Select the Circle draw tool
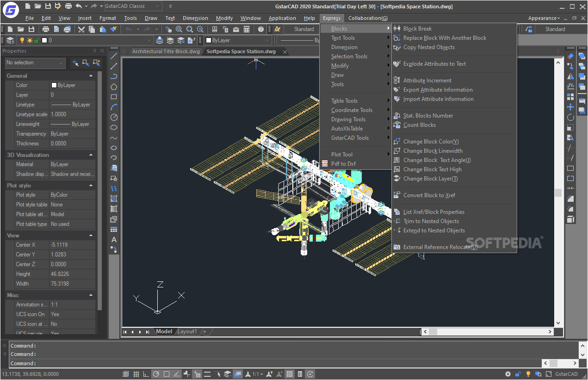 point(114,117)
